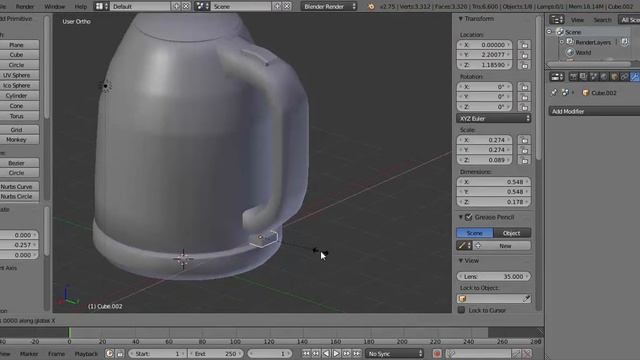
Task: Click the pin icon in properties header
Action: [554, 93]
